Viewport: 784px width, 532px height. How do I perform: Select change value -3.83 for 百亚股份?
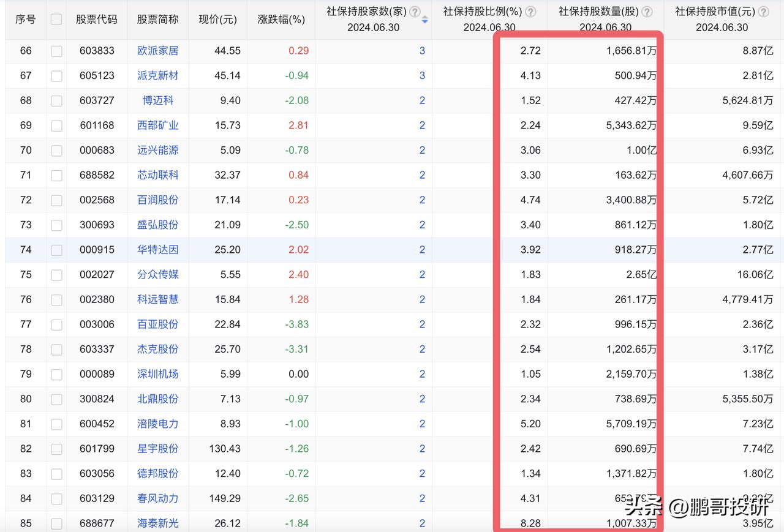tap(296, 324)
